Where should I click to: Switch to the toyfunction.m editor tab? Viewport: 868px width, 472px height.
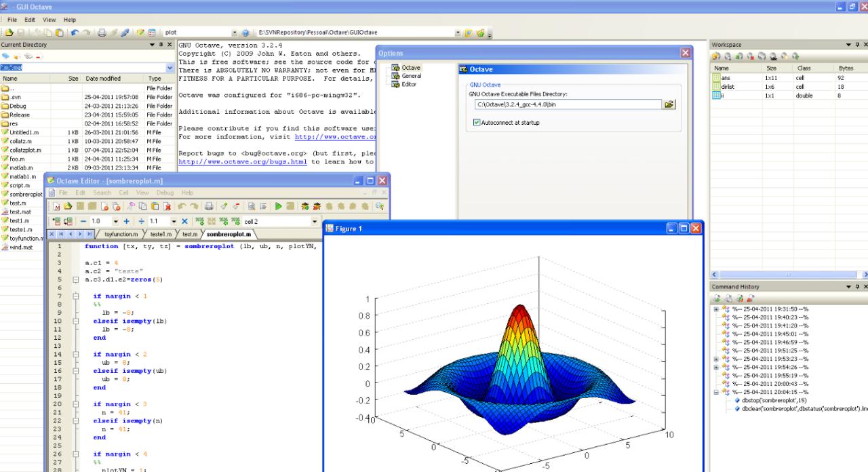point(122,234)
